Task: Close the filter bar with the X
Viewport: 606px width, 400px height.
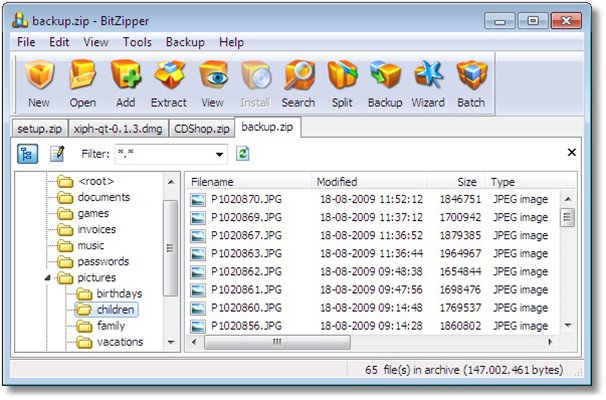Action: tap(572, 152)
